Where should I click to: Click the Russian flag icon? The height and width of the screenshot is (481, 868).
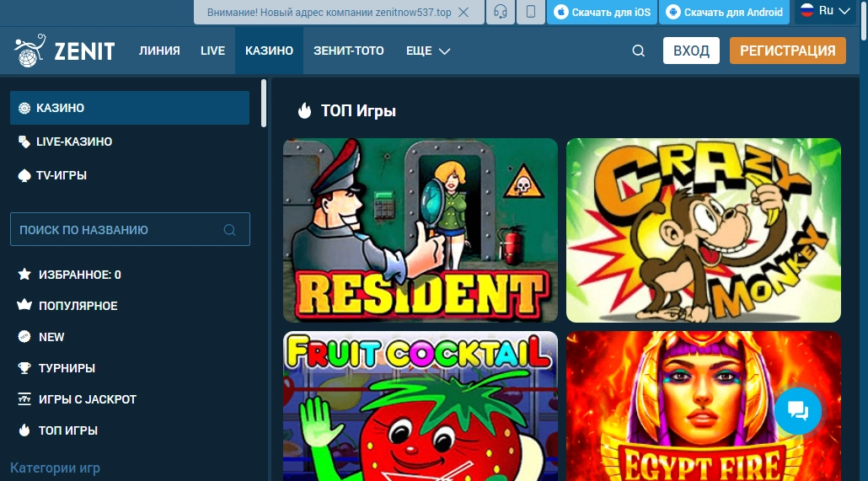pyautogui.click(x=807, y=10)
